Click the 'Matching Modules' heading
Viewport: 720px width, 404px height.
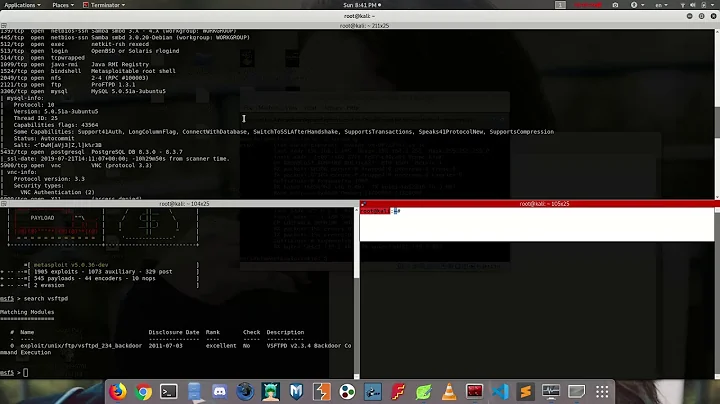click(x=27, y=312)
